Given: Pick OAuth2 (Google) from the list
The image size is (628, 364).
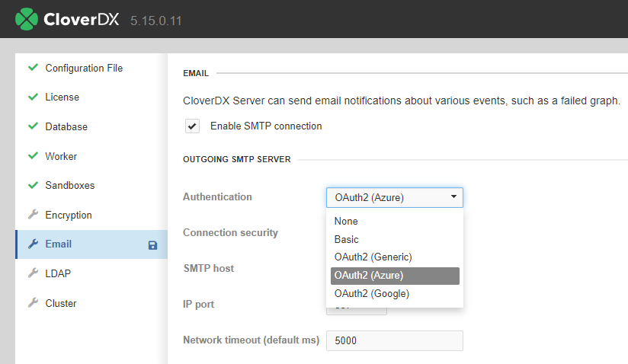Looking at the screenshot, I should (371, 294).
